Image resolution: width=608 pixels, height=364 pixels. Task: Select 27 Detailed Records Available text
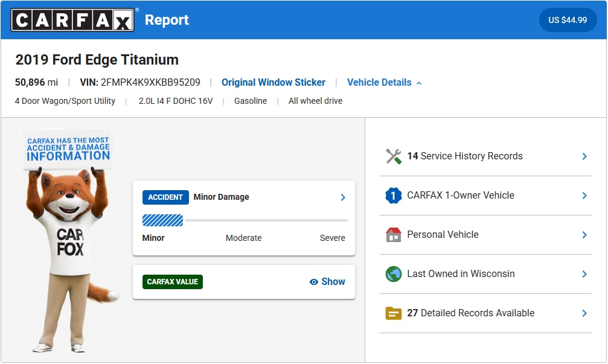(x=471, y=313)
